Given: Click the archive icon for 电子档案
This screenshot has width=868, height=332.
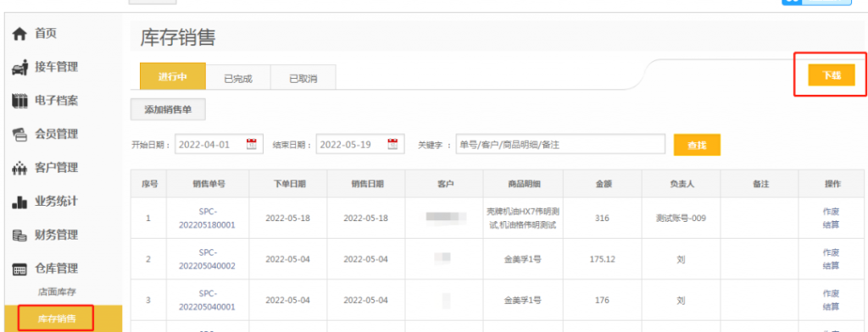Looking at the screenshot, I should click(x=19, y=102).
